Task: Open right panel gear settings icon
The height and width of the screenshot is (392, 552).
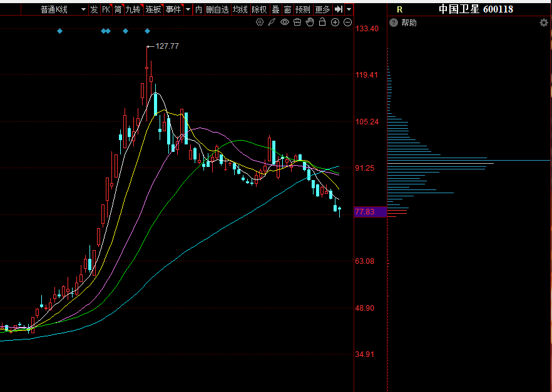Action: click(x=543, y=23)
